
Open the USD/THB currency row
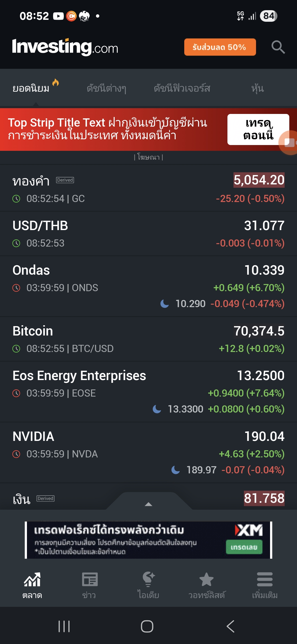(x=148, y=234)
